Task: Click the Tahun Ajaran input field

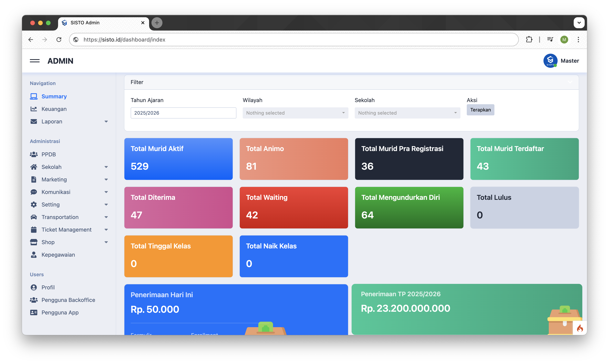Action: click(183, 113)
